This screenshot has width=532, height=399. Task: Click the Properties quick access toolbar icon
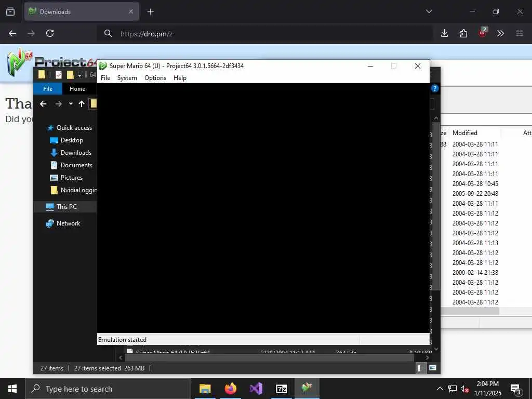click(x=59, y=75)
